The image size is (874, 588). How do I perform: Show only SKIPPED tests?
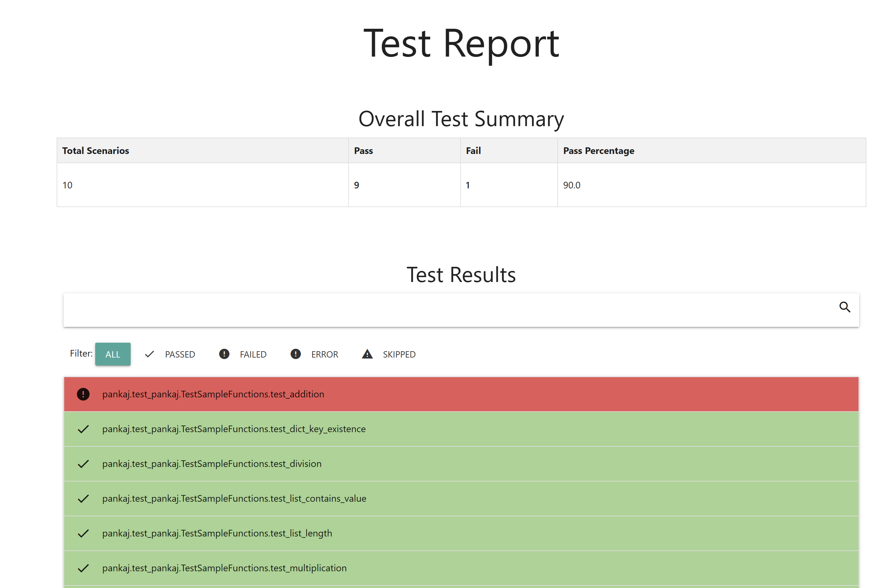[x=399, y=354]
